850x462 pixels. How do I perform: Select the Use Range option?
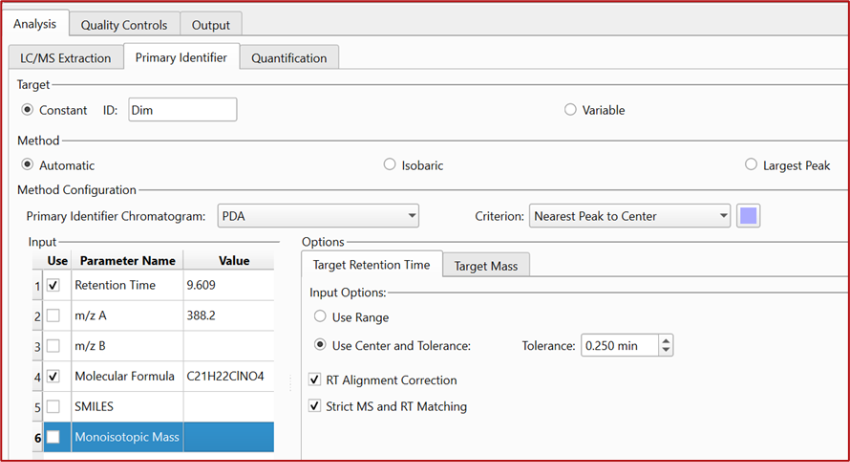pyautogui.click(x=320, y=316)
